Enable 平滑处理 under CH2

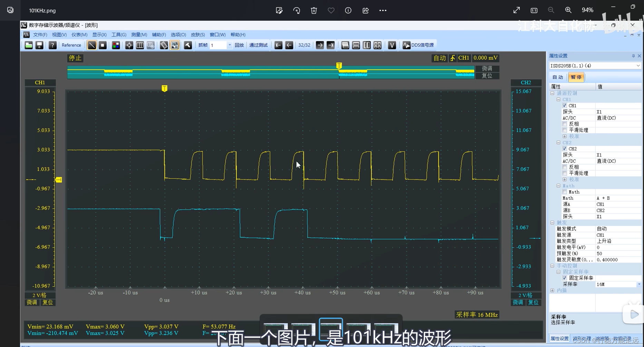point(565,173)
